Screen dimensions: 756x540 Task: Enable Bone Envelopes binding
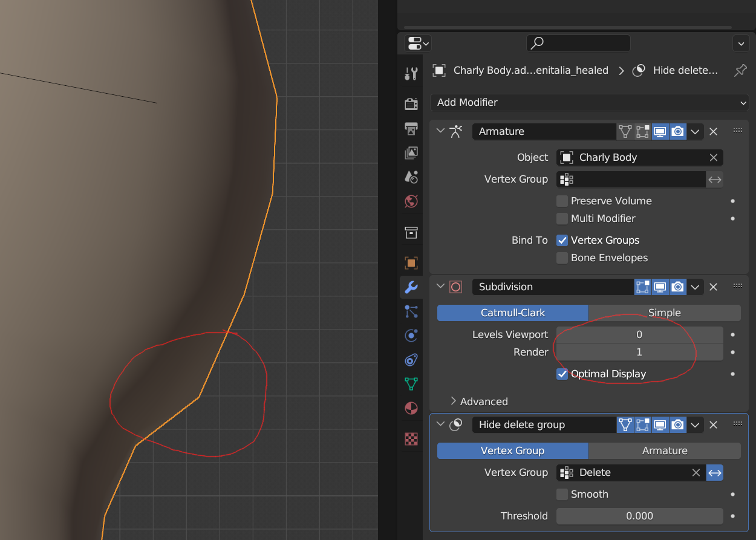562,258
